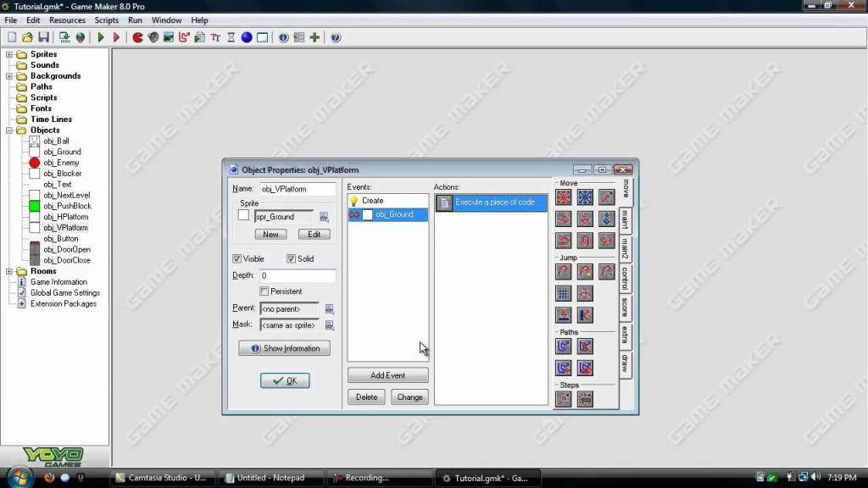Click the Delete event button
Screen dimensions: 868x488
366,396
